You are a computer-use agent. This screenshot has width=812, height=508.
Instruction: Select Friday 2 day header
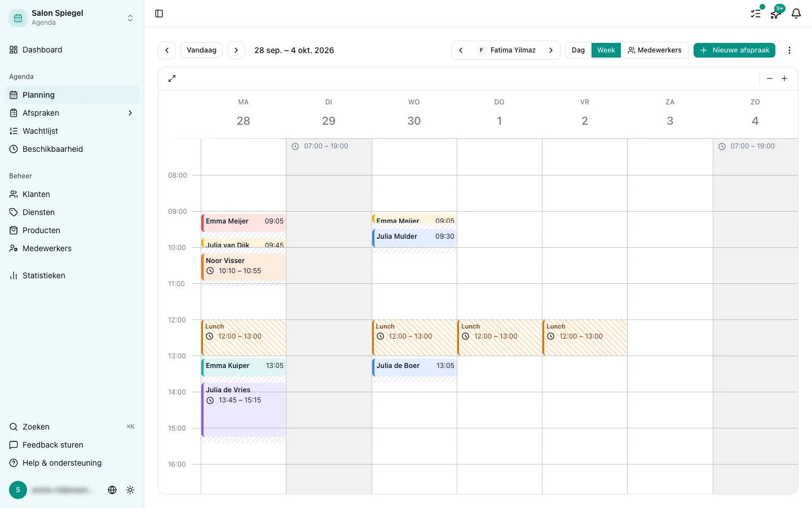click(585, 113)
